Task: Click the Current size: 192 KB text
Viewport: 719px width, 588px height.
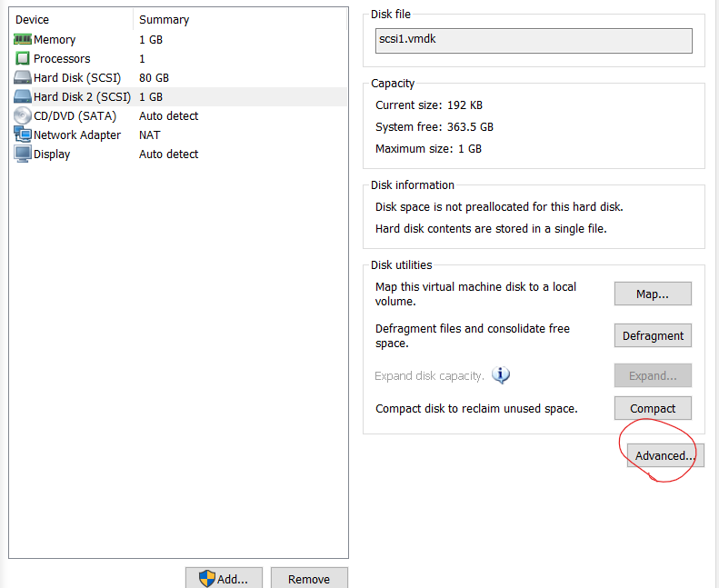Action: click(x=429, y=105)
